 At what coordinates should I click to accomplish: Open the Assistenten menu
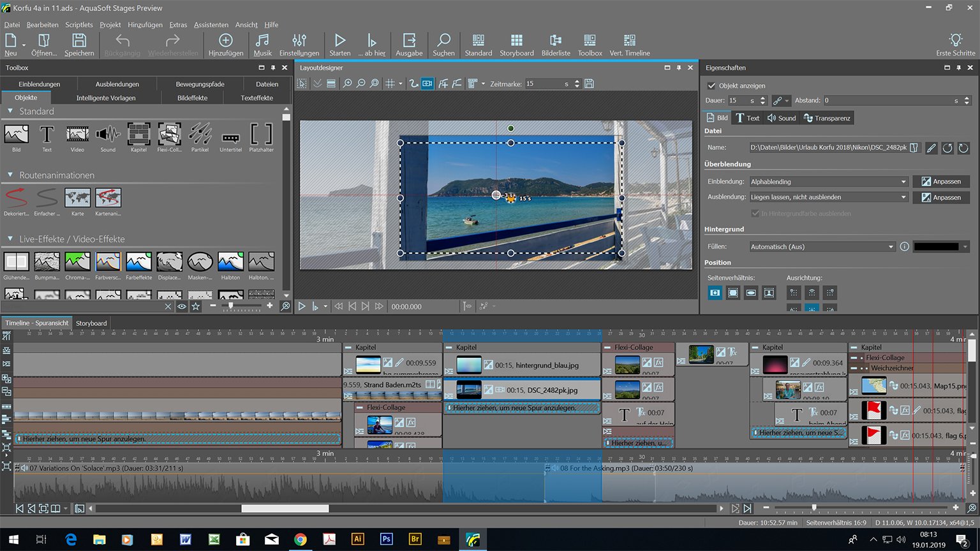click(211, 25)
